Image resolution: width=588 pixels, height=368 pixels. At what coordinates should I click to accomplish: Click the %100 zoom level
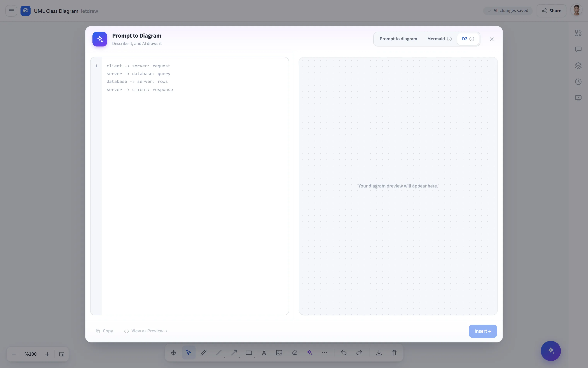30,354
